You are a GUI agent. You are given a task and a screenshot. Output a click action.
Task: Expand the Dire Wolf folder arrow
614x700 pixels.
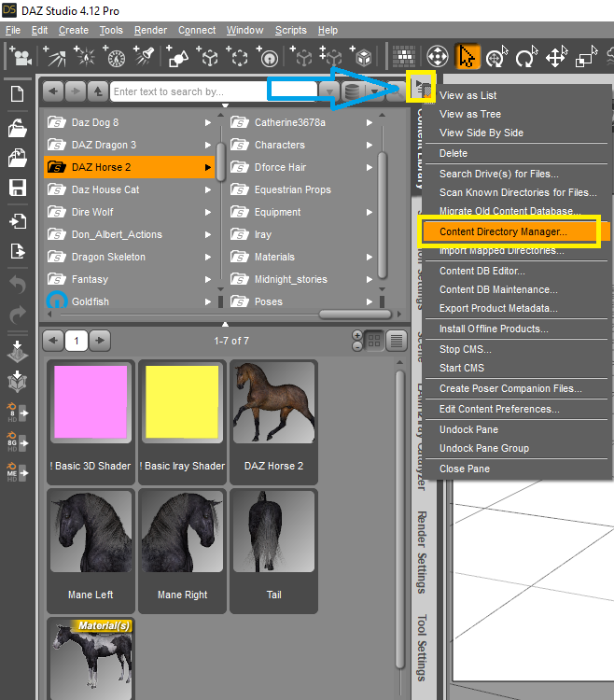coord(207,212)
